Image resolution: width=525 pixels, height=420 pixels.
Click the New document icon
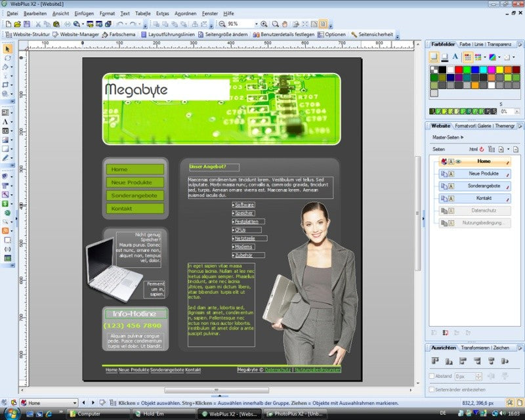click(9, 24)
